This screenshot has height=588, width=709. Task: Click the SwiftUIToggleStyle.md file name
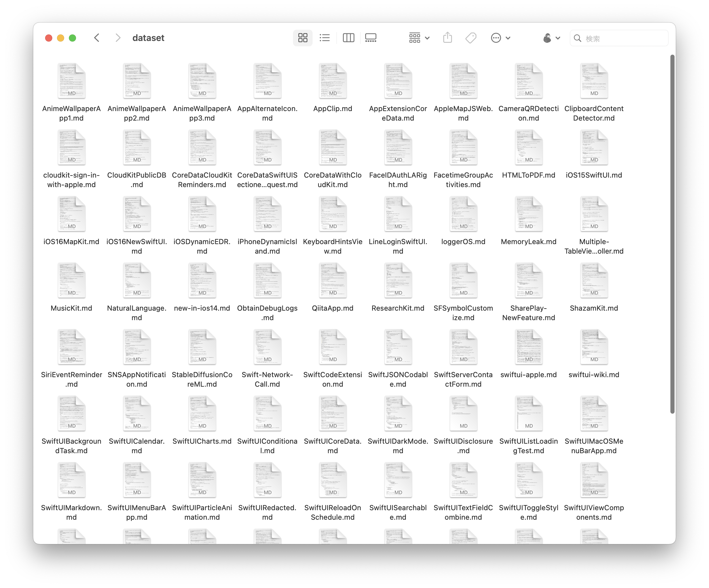(529, 513)
